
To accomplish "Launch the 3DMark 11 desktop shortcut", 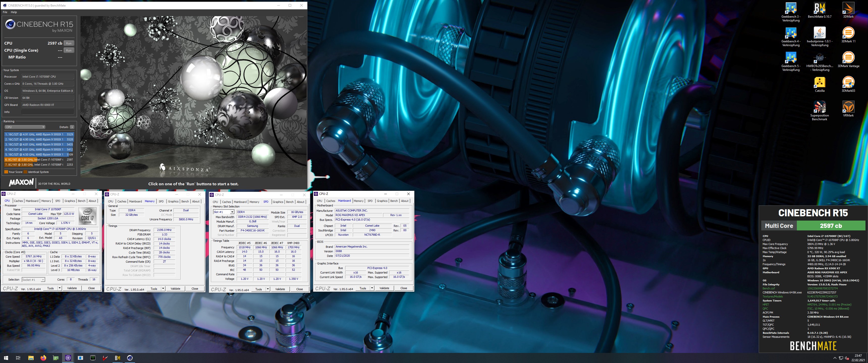I will (x=848, y=35).
